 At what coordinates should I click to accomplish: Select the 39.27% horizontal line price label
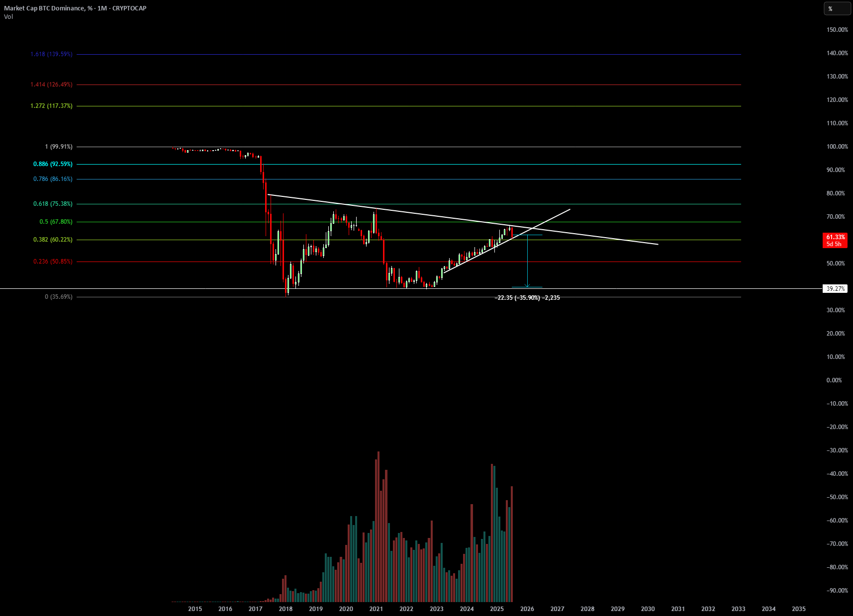click(x=836, y=289)
